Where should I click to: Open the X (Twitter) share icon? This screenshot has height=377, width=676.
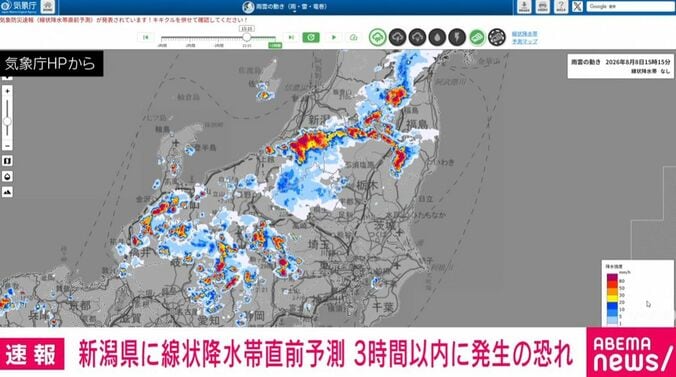tap(577, 6)
